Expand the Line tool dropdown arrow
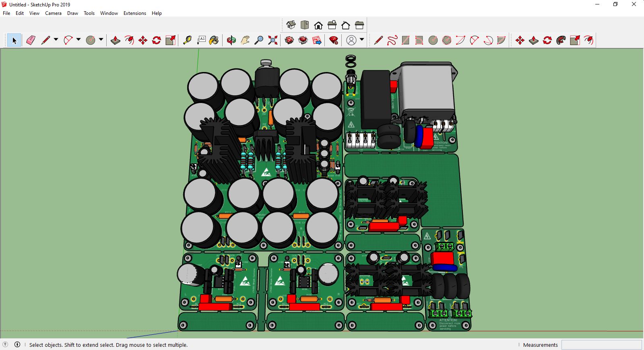Viewport: 644px width, 350px height. [56, 39]
